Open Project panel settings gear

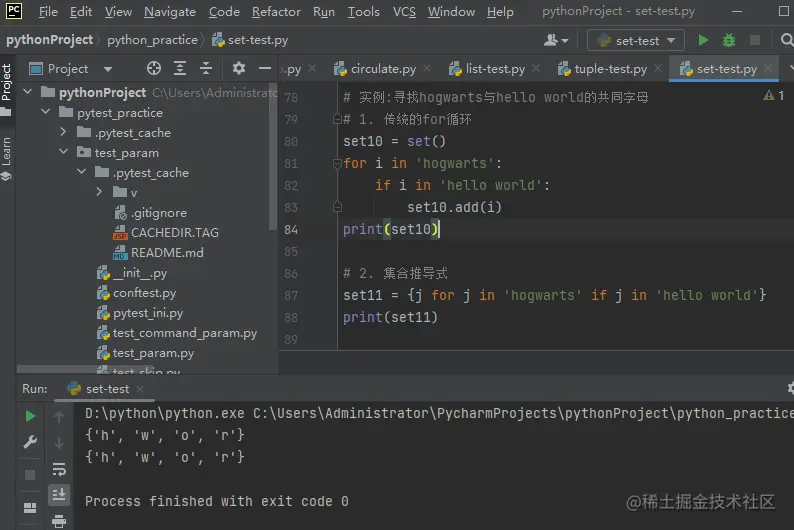pos(239,68)
